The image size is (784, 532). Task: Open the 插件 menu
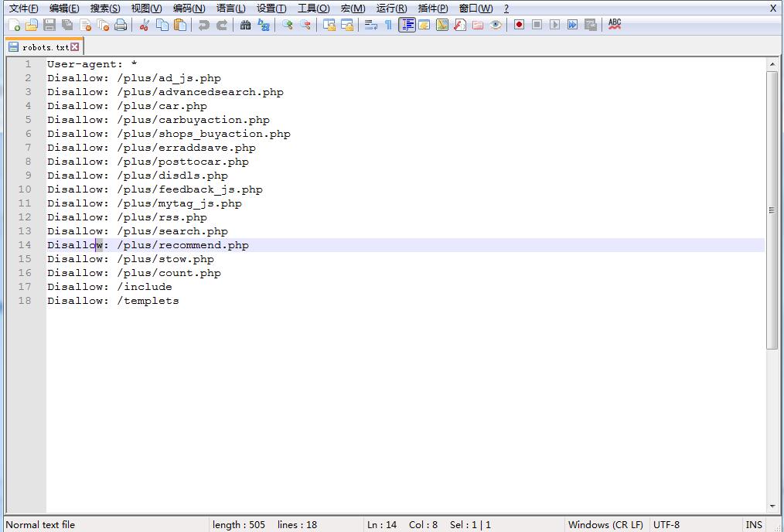pos(431,9)
